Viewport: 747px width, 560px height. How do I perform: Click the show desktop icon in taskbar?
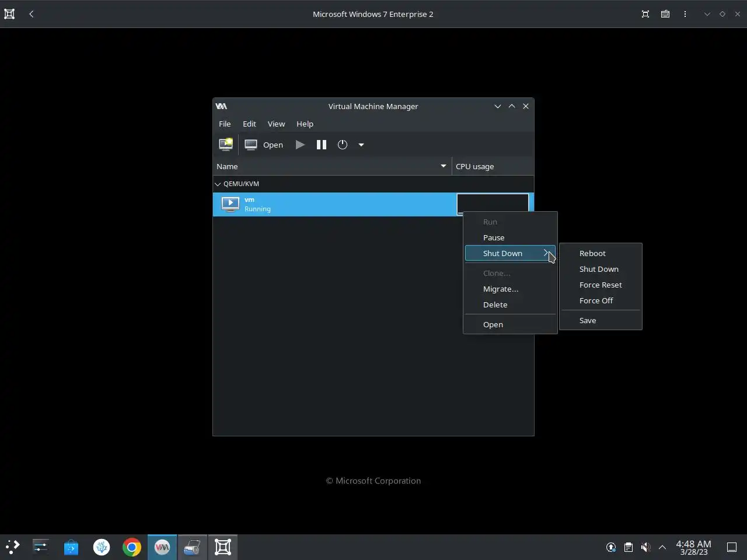click(x=732, y=547)
